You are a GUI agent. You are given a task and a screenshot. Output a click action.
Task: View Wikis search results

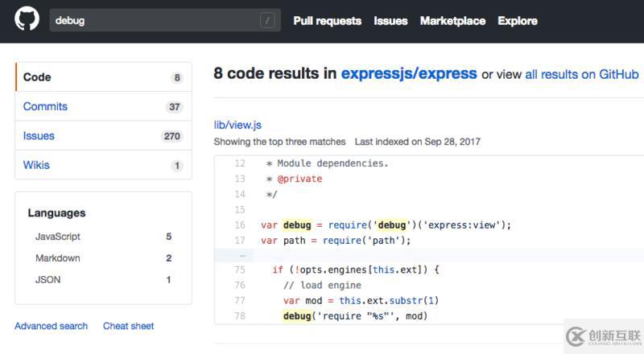pyautogui.click(x=36, y=165)
